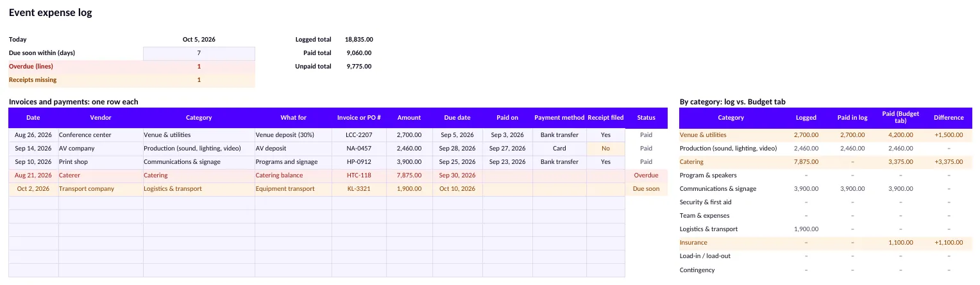Select the 'Receipt filed' column header
The height and width of the screenshot is (285, 980).
tap(605, 118)
